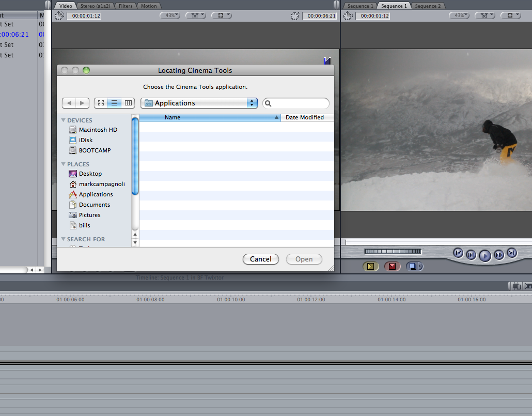Image resolution: width=532 pixels, height=416 pixels.
Task: Click the sidebar scroll up arrow
Action: pos(135,234)
